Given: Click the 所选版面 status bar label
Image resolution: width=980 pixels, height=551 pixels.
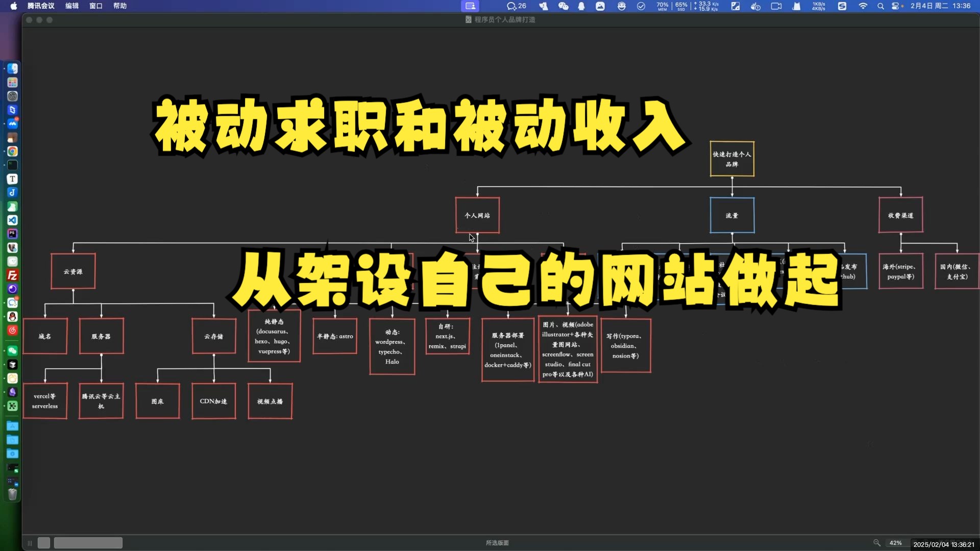Looking at the screenshot, I should [x=497, y=543].
